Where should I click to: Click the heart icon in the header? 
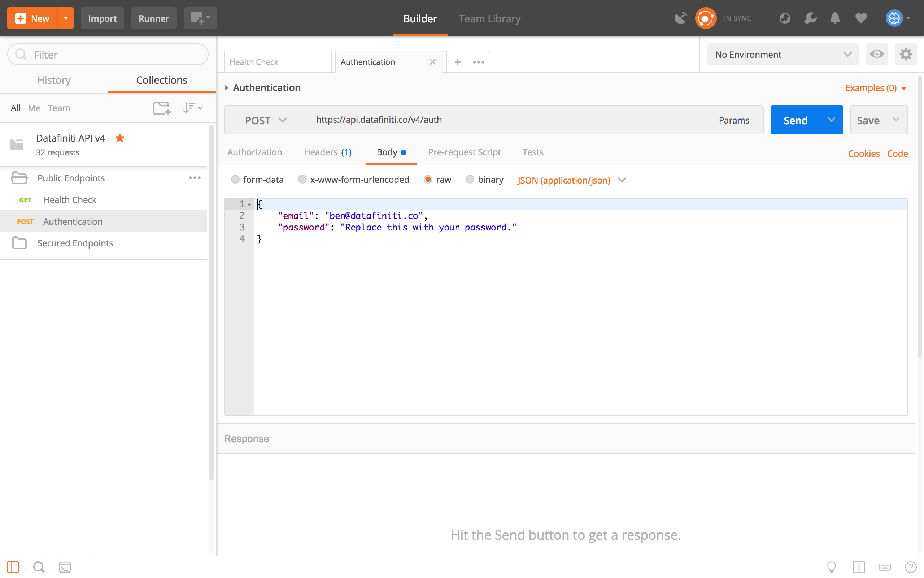[x=860, y=18]
